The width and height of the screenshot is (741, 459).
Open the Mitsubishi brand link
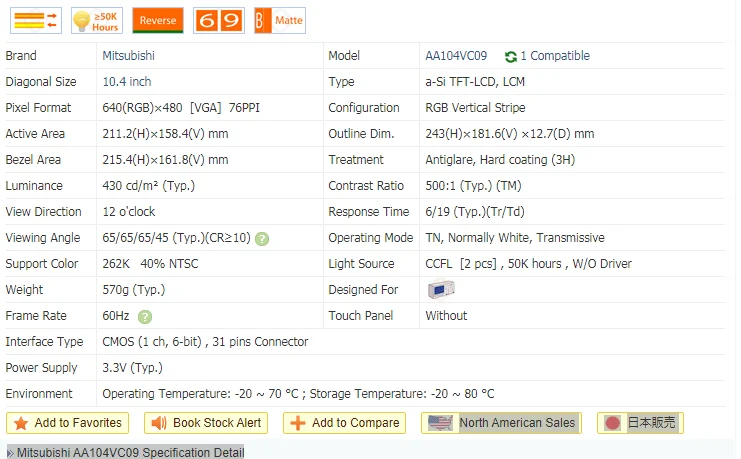point(129,56)
